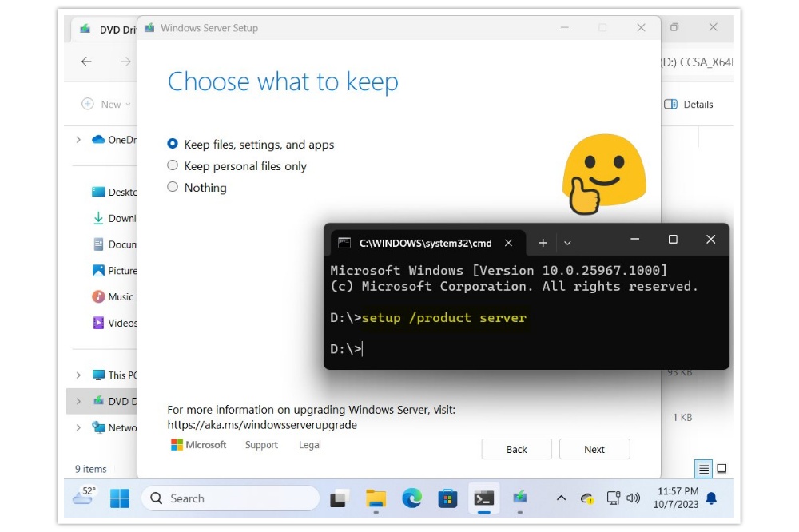This screenshot has width=799, height=532.
Task: Close the Command Prompt window
Action: click(x=711, y=239)
